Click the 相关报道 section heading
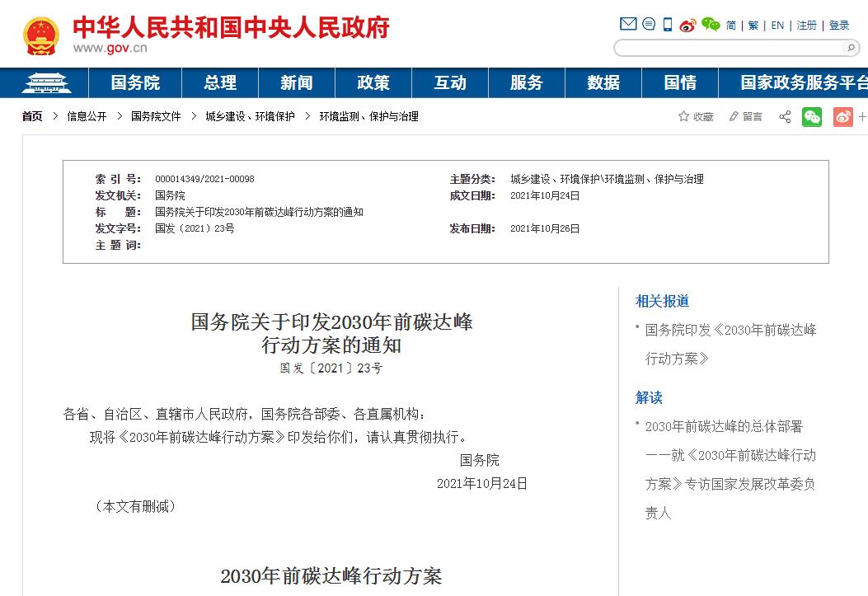The width and height of the screenshot is (868, 596). coord(662,301)
